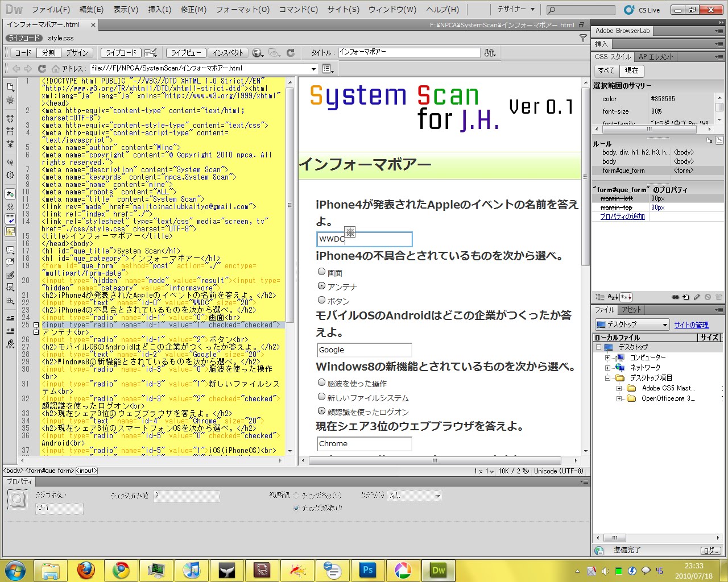Click the ライブビュー button
Viewport: 728px width, 582px height.
click(187, 52)
